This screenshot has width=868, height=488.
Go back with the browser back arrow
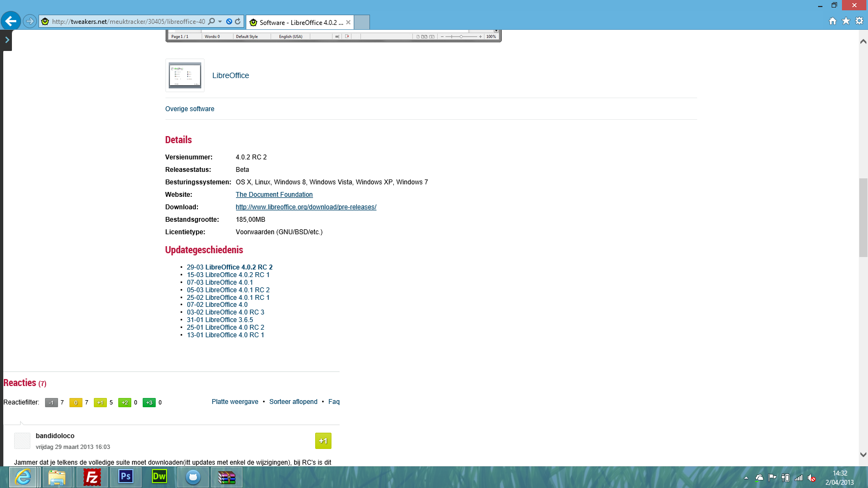point(11,21)
